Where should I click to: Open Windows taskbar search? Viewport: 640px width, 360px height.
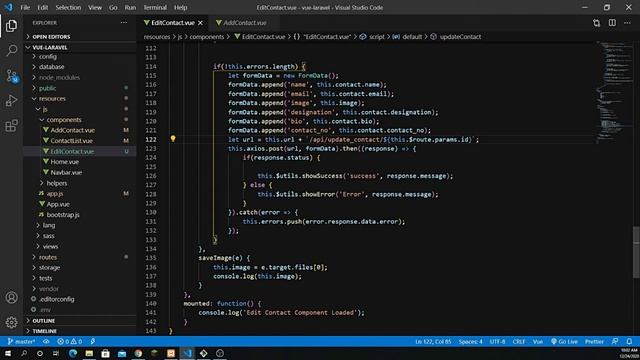pyautogui.click(x=24, y=353)
